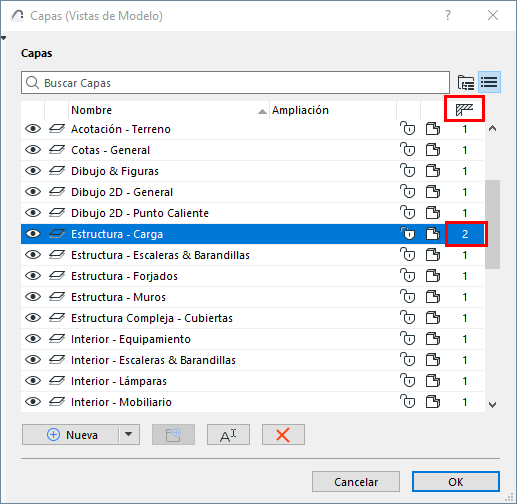Switch to folder hierarchy layer view

click(x=466, y=82)
